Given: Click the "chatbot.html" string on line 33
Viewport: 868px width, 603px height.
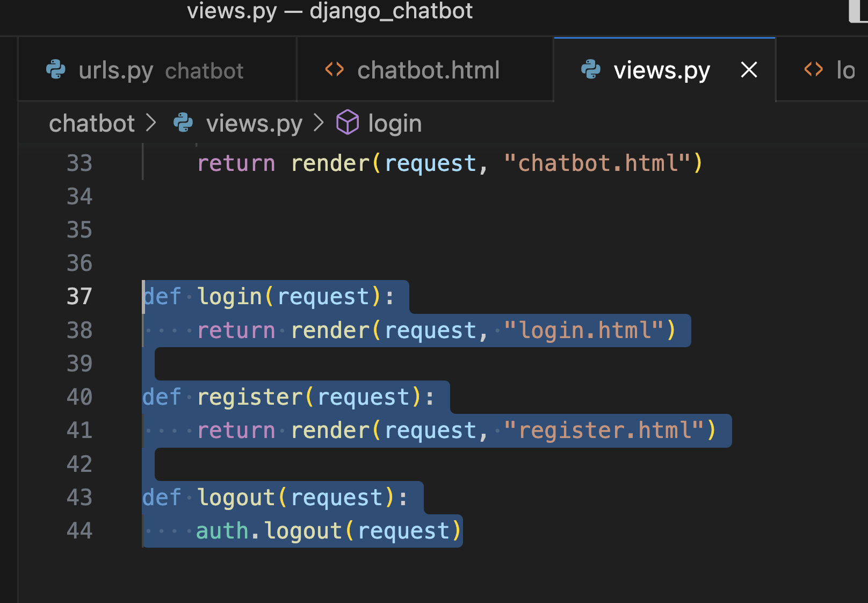Looking at the screenshot, I should (597, 163).
